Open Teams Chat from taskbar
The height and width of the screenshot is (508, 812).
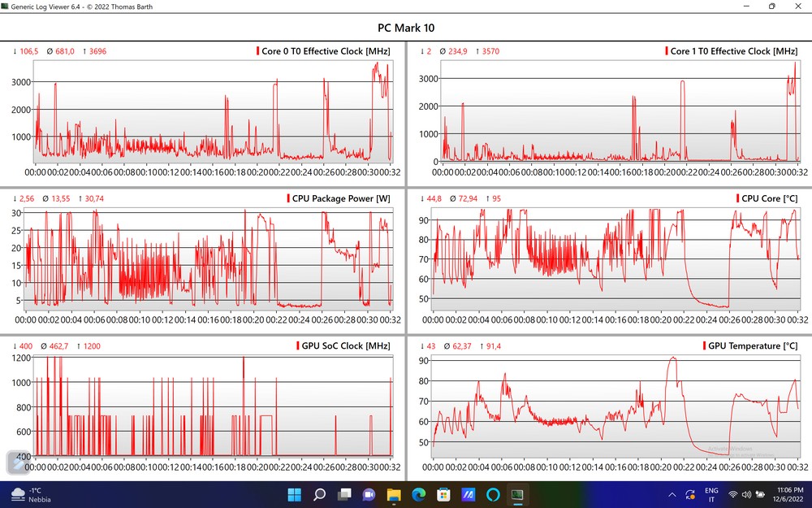(369, 494)
